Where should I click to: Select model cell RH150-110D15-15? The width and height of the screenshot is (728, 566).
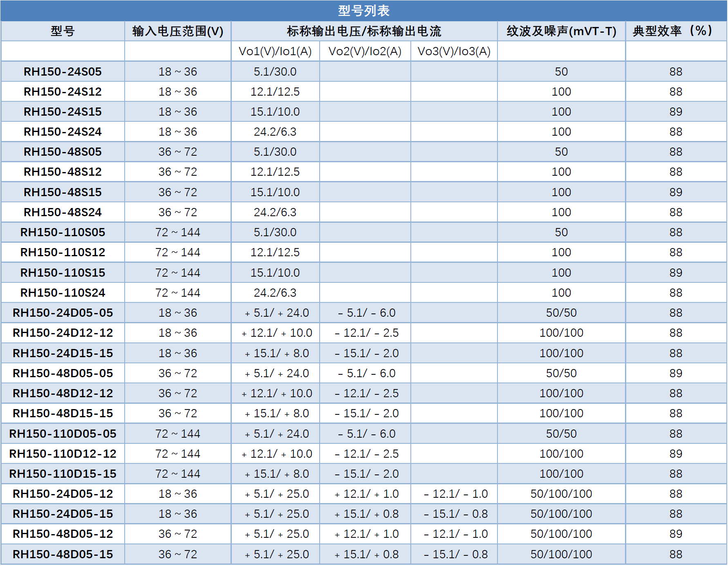click(x=63, y=474)
